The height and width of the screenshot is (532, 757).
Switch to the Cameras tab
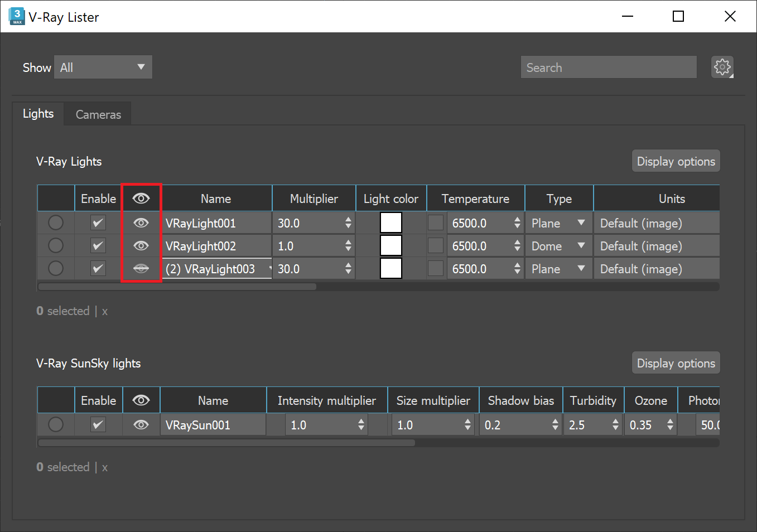[x=98, y=114]
